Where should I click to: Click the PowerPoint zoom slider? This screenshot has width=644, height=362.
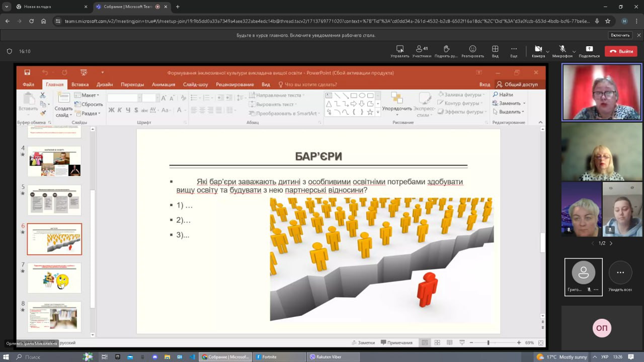coord(488,343)
